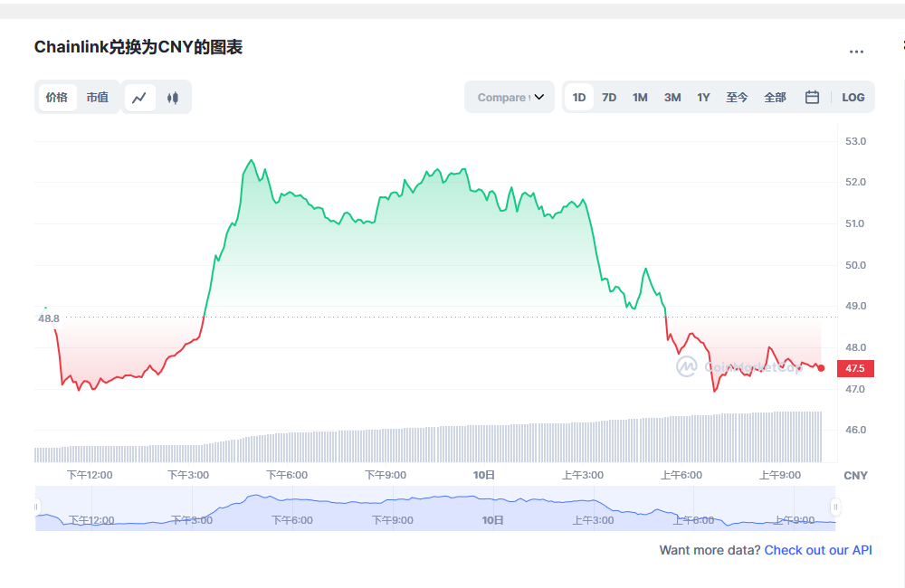Viewport: 905px width, 588px height.
Task: Open the calendar date range picker
Action: pyautogui.click(x=812, y=97)
